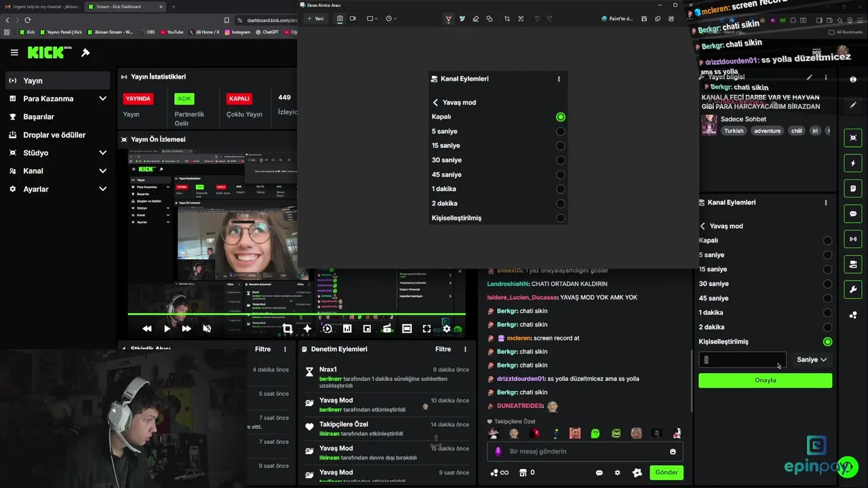Open the Kick dashboard hamburger menu

point(14,52)
